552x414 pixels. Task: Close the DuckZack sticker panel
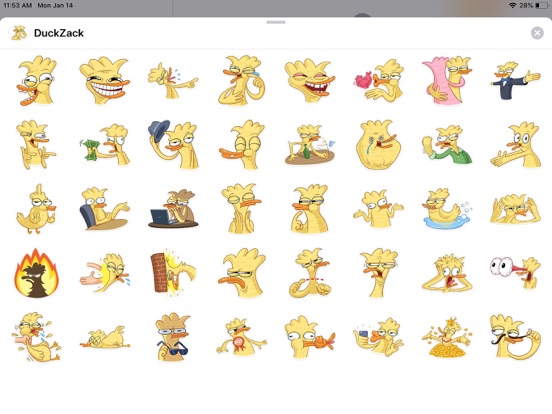tap(537, 33)
